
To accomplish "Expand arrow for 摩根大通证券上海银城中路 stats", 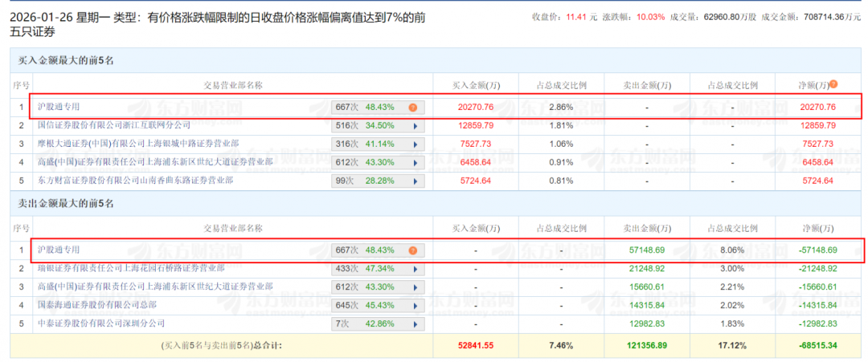I will click(416, 144).
